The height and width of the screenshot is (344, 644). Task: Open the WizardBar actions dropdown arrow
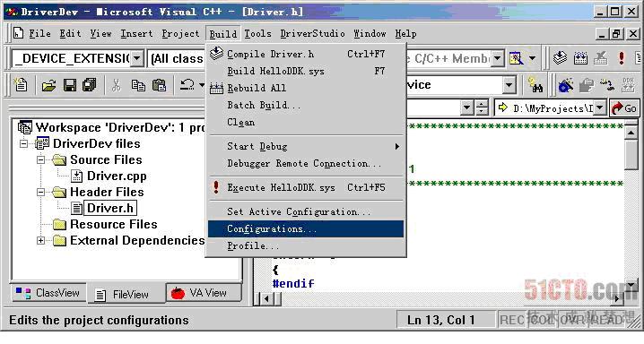point(532,58)
